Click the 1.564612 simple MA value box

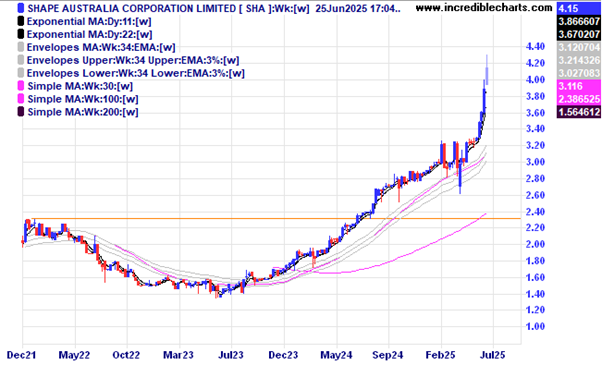pos(579,112)
